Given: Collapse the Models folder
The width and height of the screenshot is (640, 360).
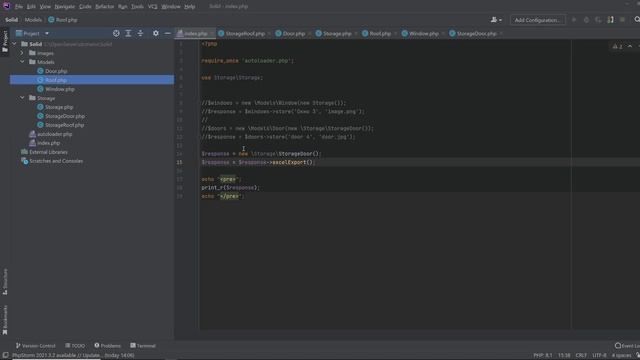Looking at the screenshot, I should 22,62.
